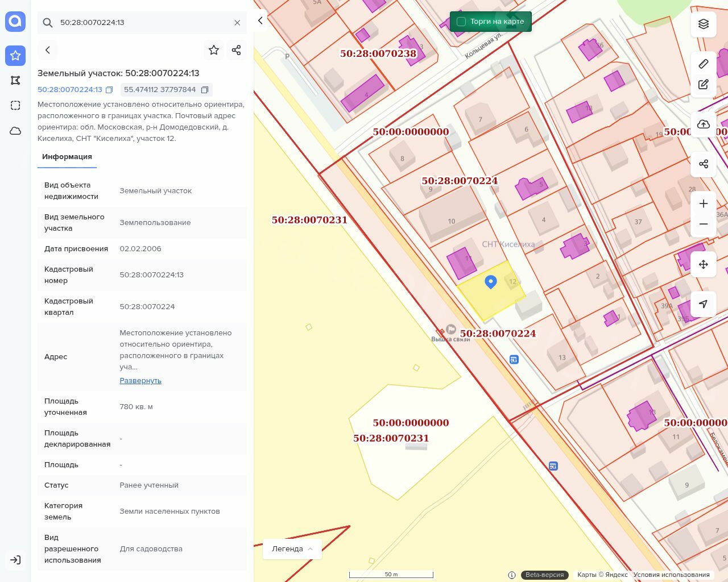
Task: Open the map layers panel
Action: [x=704, y=24]
